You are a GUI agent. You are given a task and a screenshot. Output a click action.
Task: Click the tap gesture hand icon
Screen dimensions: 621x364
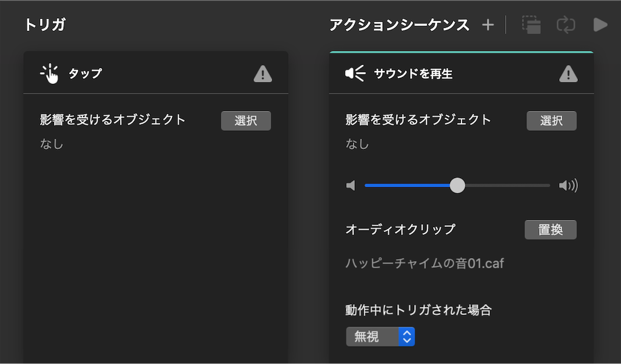tap(50, 74)
